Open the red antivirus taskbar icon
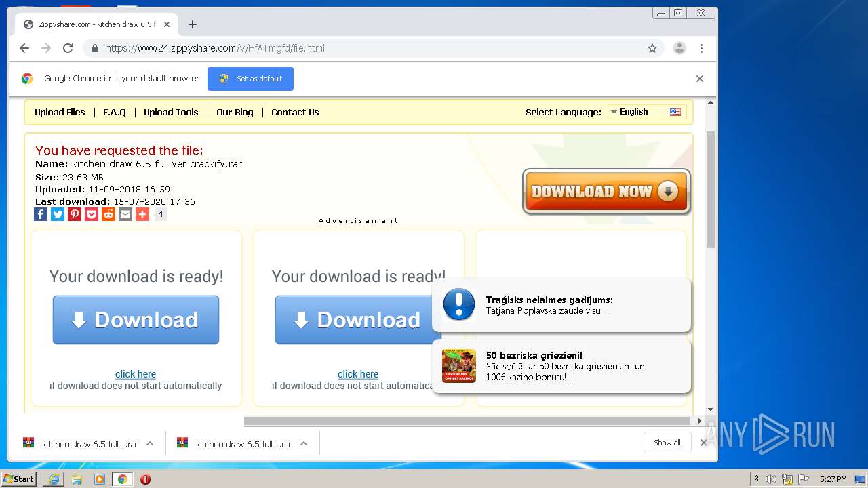The image size is (868, 488). [x=145, y=479]
